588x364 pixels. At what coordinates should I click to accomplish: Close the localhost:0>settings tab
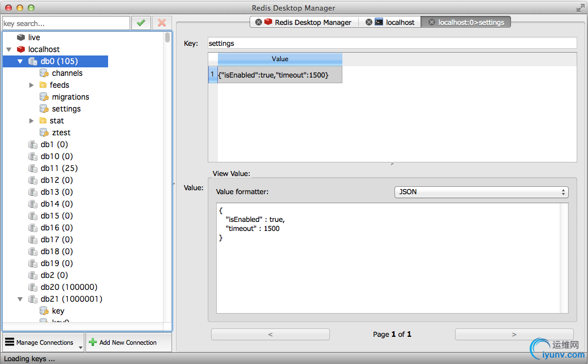432,22
